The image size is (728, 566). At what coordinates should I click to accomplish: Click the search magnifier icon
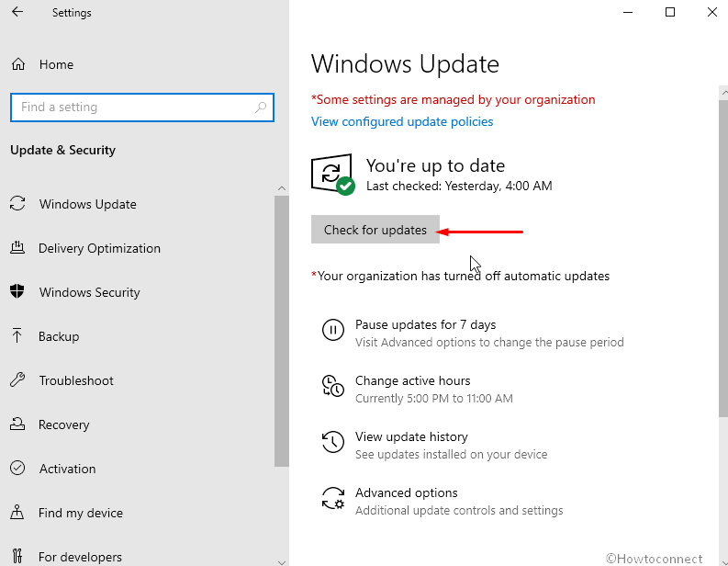coord(261,108)
